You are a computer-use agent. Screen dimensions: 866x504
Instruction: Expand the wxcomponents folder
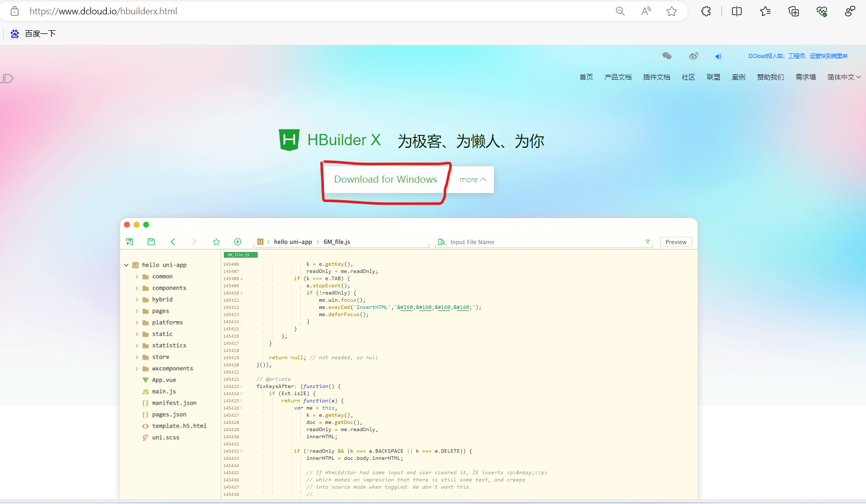point(137,369)
